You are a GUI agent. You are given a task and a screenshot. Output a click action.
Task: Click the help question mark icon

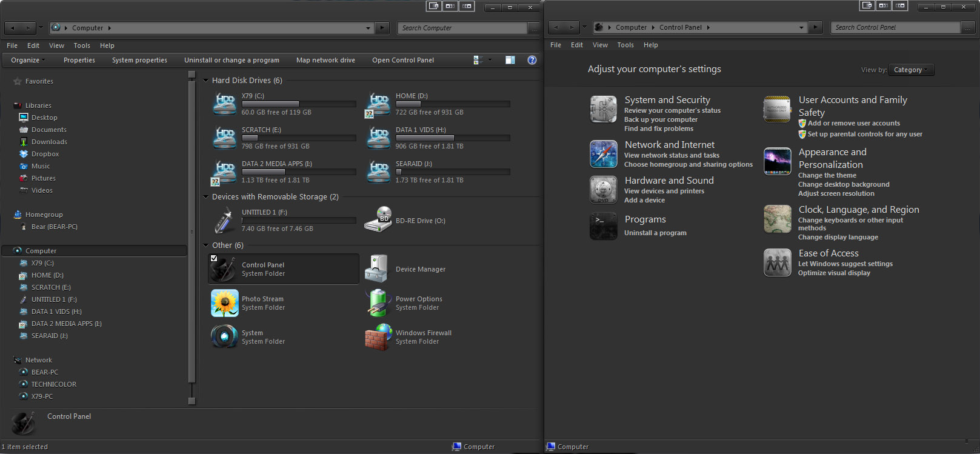tap(532, 60)
